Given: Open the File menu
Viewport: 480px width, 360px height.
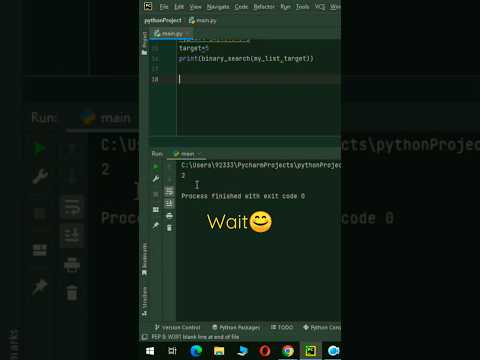Looking at the screenshot, I should pos(164,7).
